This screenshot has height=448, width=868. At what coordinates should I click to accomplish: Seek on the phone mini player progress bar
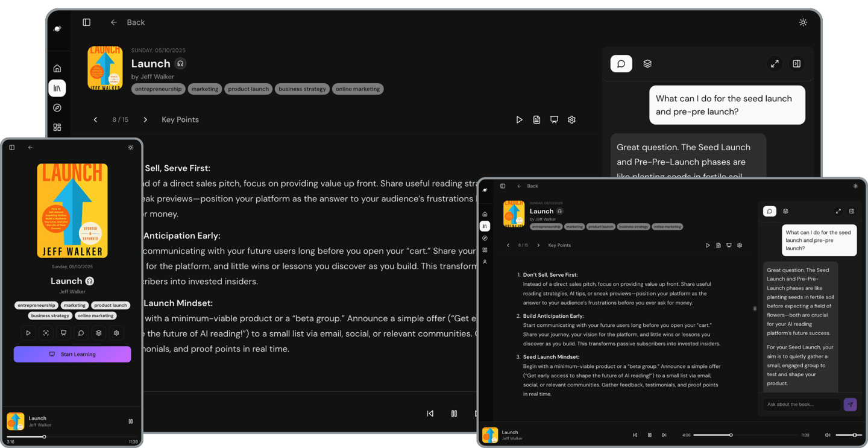point(72,437)
